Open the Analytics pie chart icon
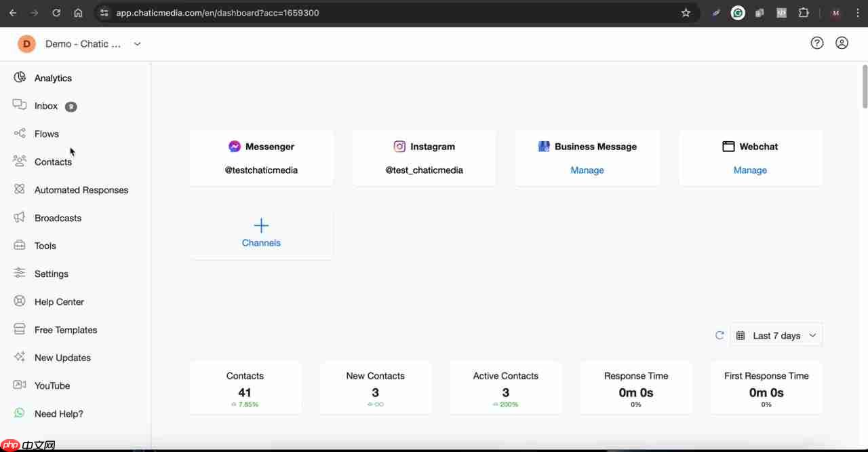The width and height of the screenshot is (868, 452). 20,77
